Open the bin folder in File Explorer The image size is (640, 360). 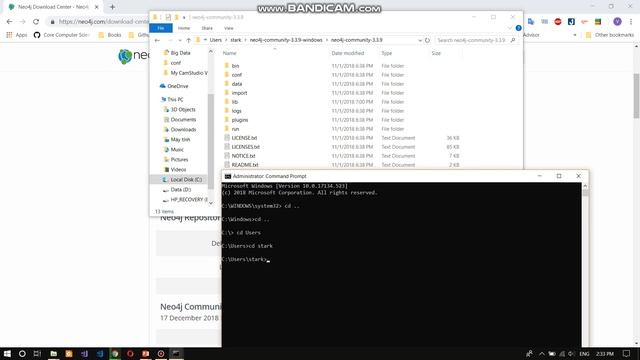click(x=236, y=66)
